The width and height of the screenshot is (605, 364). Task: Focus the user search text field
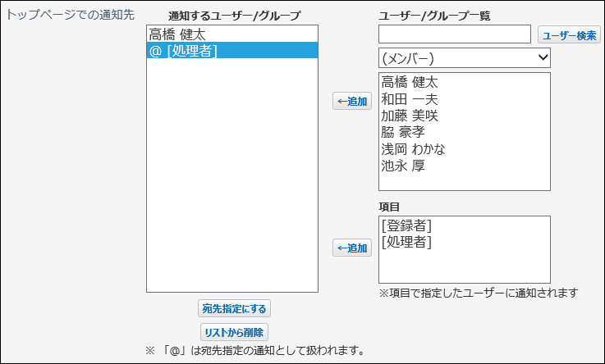(x=455, y=34)
